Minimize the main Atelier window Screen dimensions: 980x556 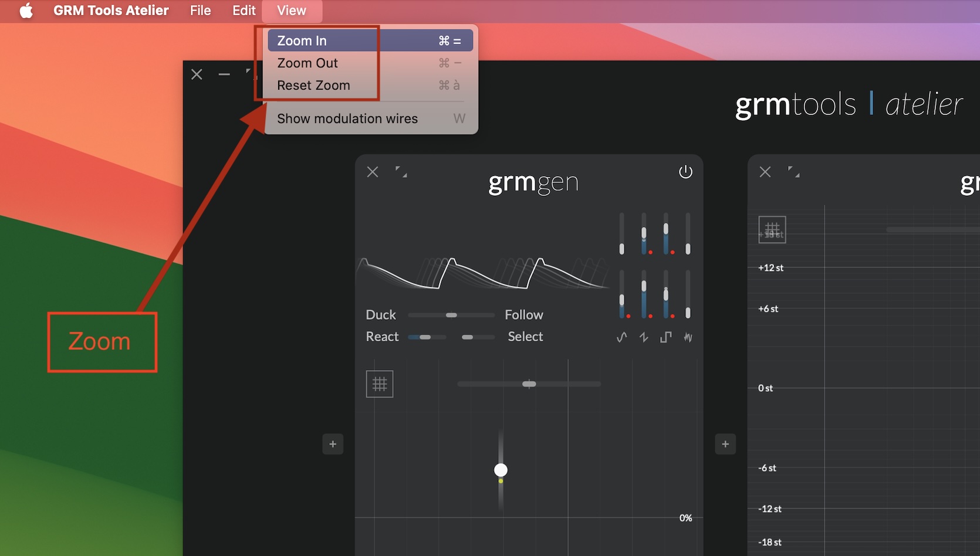click(224, 74)
